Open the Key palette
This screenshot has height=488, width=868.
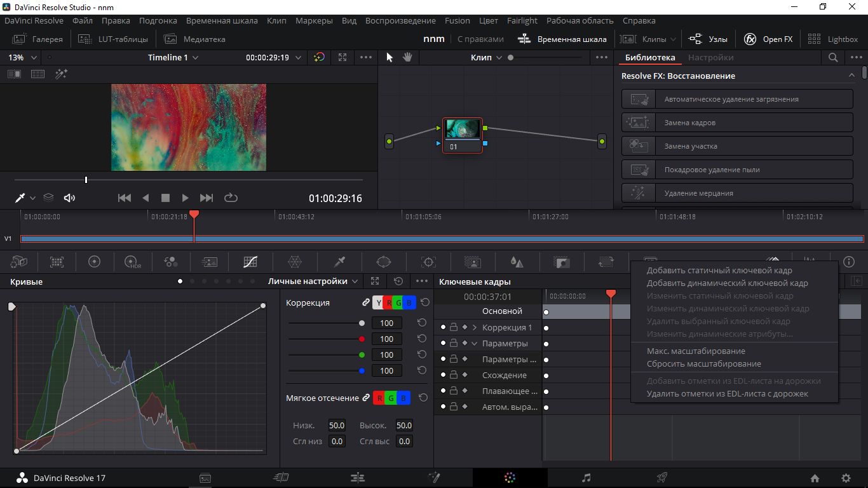561,262
